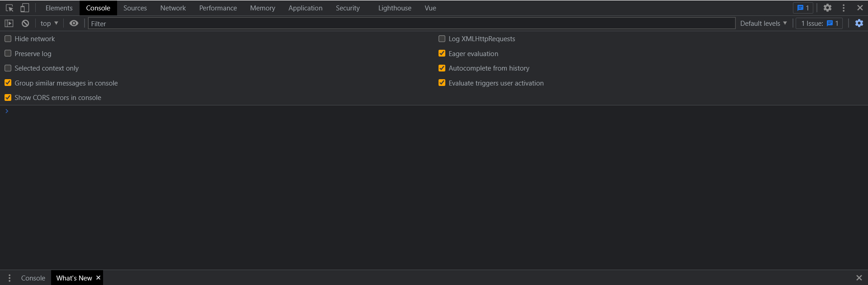
Task: Open the Default levels dropdown
Action: tap(764, 24)
